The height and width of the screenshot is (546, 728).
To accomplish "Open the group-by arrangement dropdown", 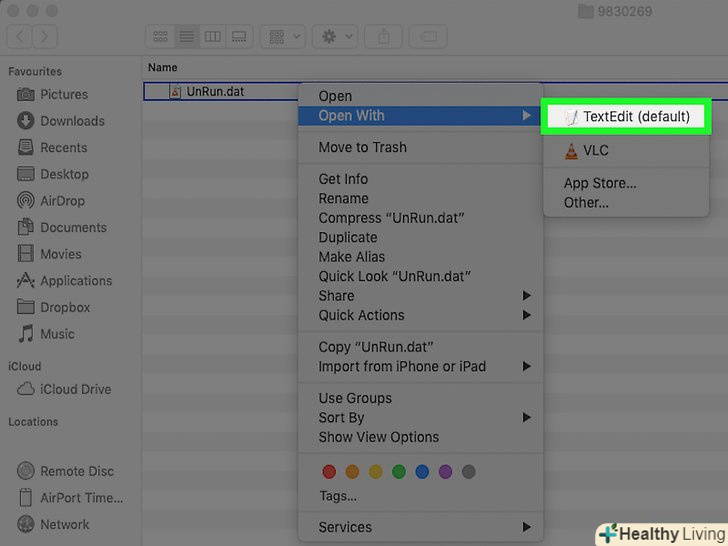I will 283,36.
